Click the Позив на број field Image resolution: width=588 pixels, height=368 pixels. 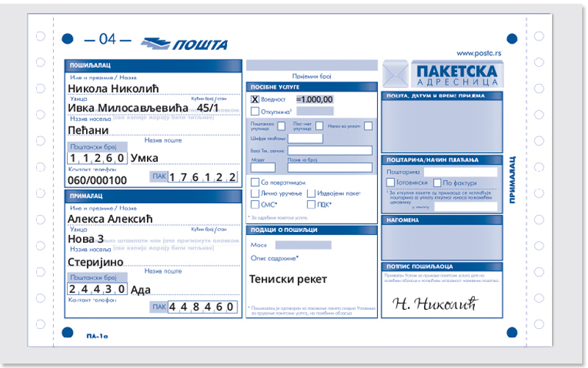[330, 168]
